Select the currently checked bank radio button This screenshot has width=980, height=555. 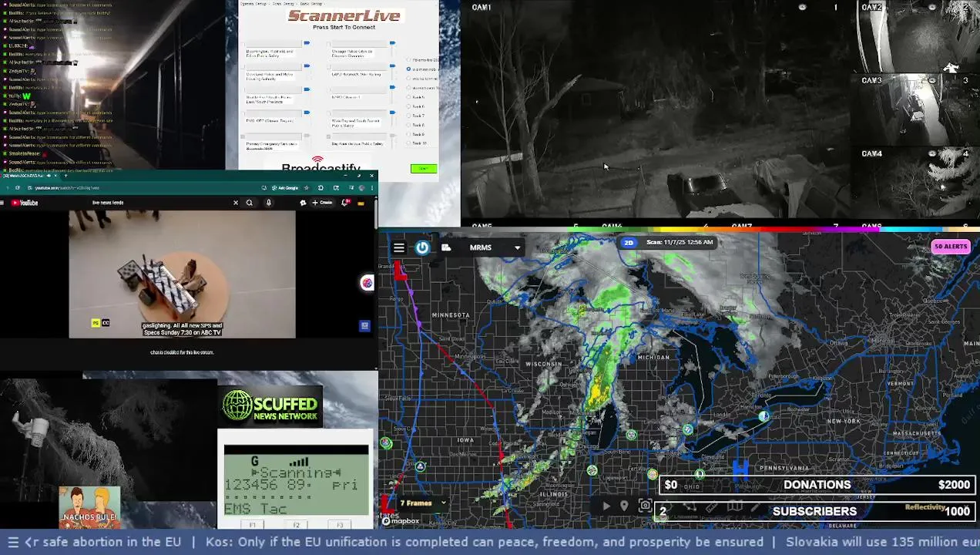click(408, 69)
